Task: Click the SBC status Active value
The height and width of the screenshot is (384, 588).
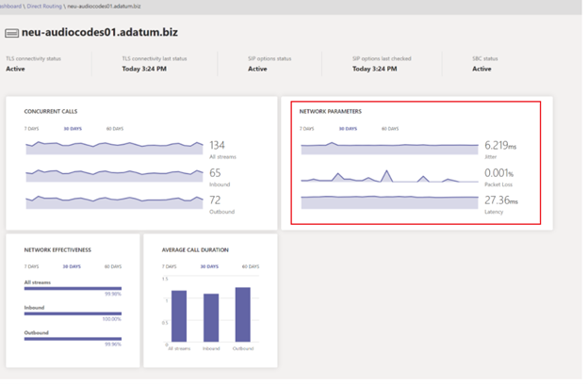Action: pos(482,69)
